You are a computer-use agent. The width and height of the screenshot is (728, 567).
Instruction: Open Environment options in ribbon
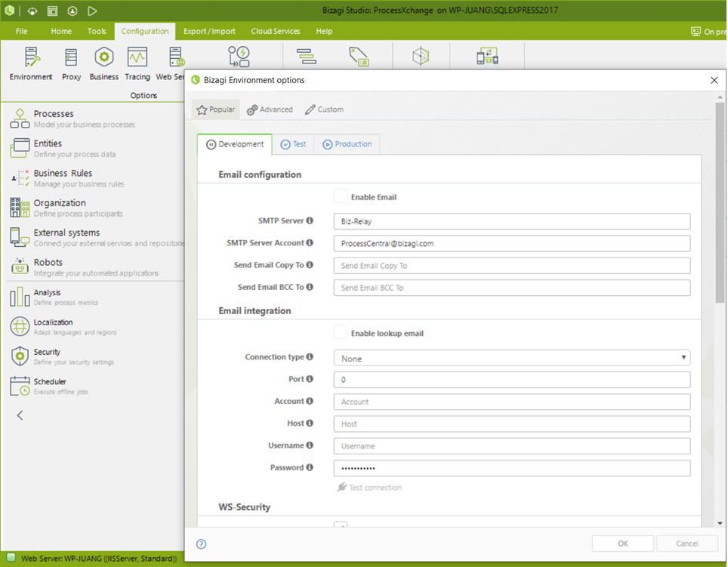[31, 63]
